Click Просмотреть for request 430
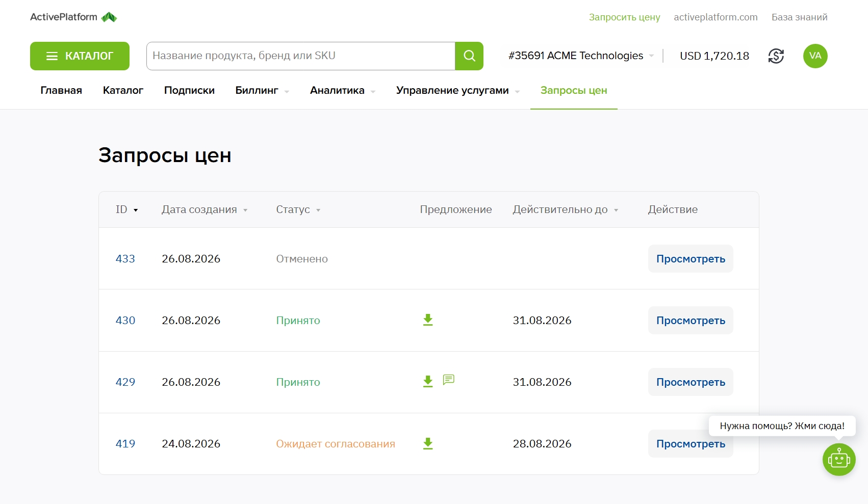Image resolution: width=868 pixels, height=504 pixels. 691,320
